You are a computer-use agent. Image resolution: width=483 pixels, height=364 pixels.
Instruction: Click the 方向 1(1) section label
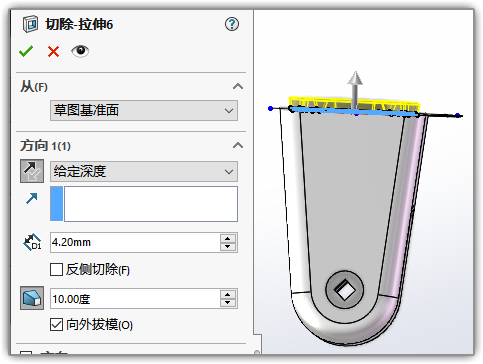pos(45,146)
